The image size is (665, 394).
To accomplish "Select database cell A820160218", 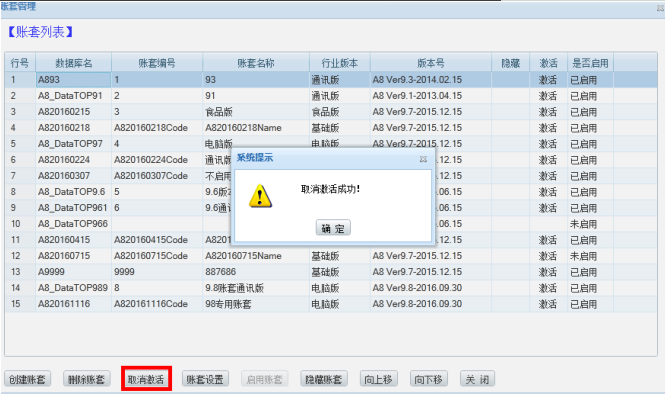I will pos(73,128).
